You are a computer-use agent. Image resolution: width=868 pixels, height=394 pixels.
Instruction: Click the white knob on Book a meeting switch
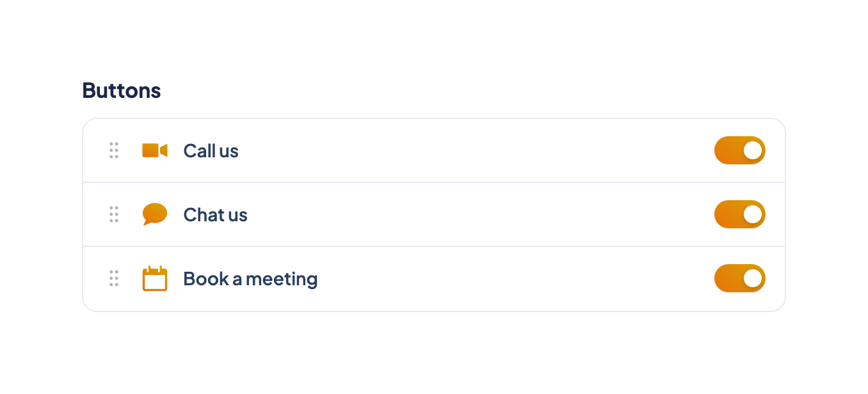pos(753,278)
